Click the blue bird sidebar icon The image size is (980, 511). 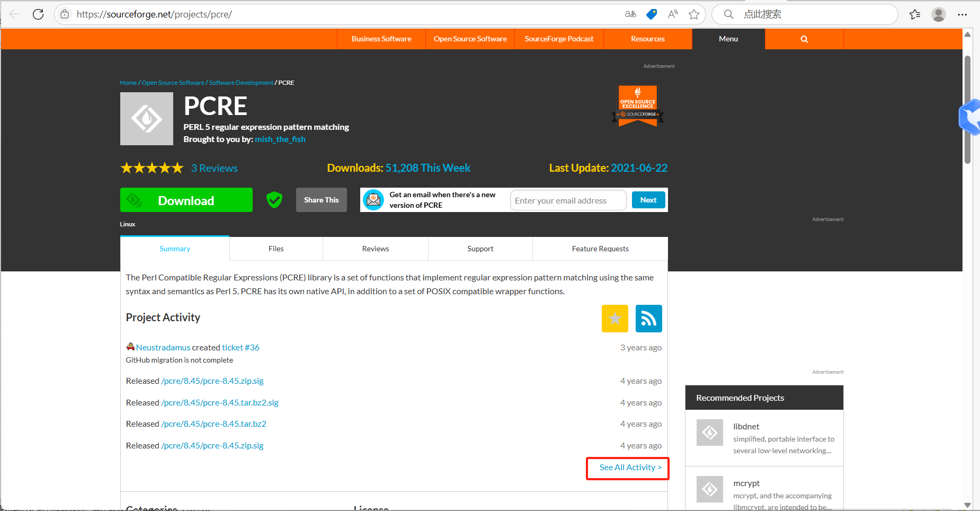(x=970, y=118)
